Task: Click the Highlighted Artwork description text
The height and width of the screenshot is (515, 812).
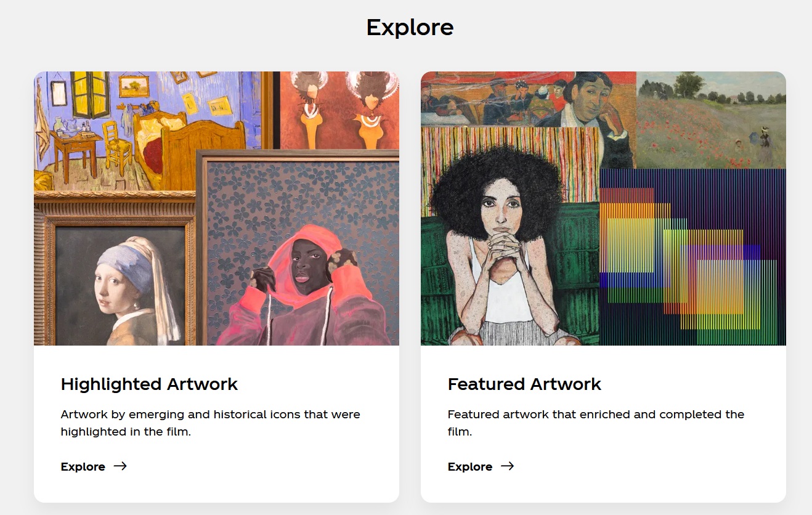Action: tap(210, 423)
